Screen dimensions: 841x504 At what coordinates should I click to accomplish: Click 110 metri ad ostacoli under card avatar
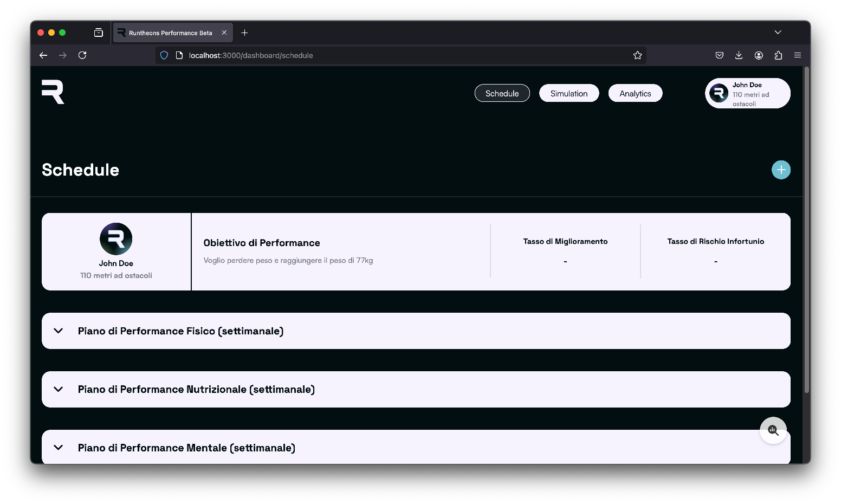[x=116, y=276]
